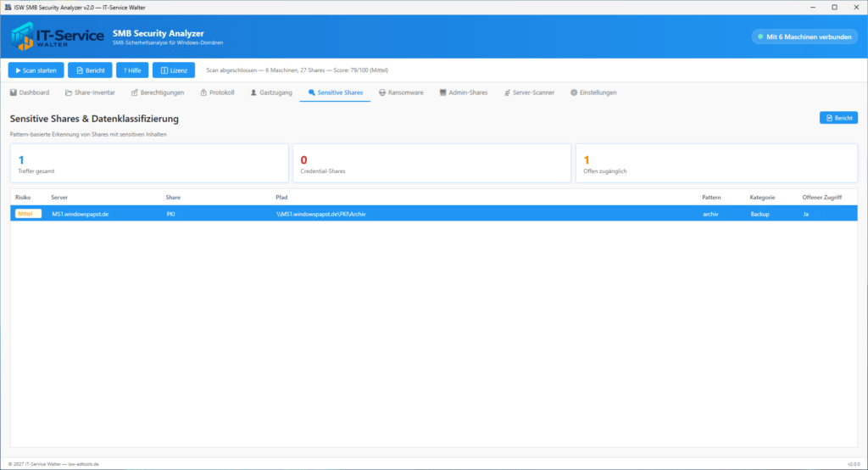This screenshot has height=470, width=868.
Task: Click the IT-Service Walter logo
Action: 57,36
